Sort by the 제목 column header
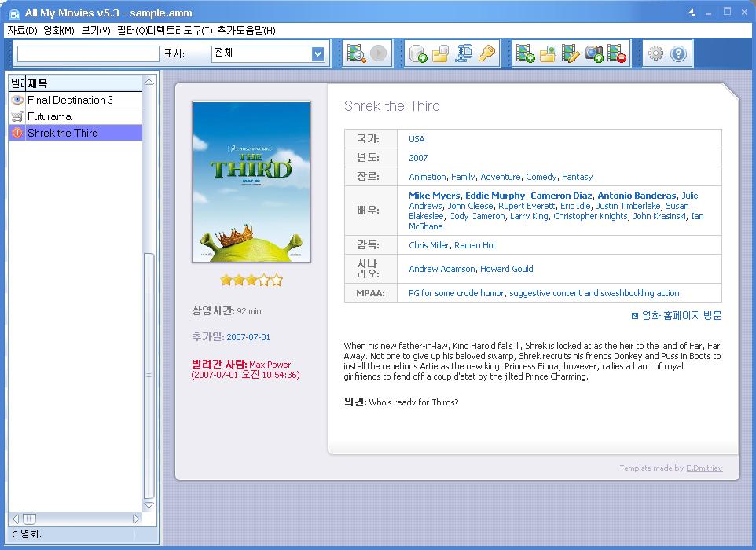The height and width of the screenshot is (550, 756). point(84,83)
